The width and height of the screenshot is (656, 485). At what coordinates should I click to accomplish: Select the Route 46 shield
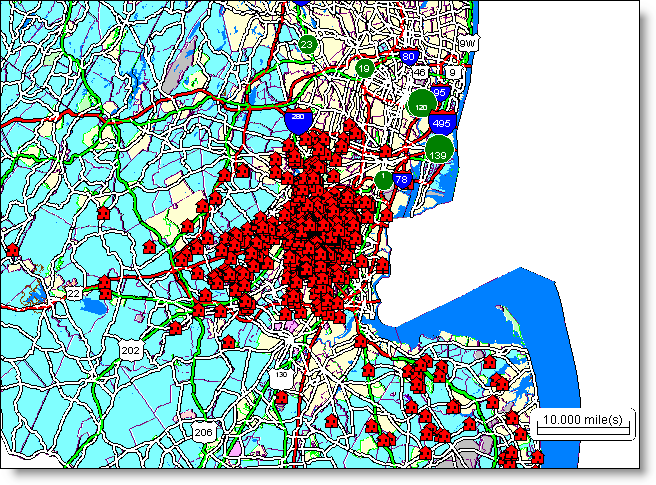[x=421, y=73]
